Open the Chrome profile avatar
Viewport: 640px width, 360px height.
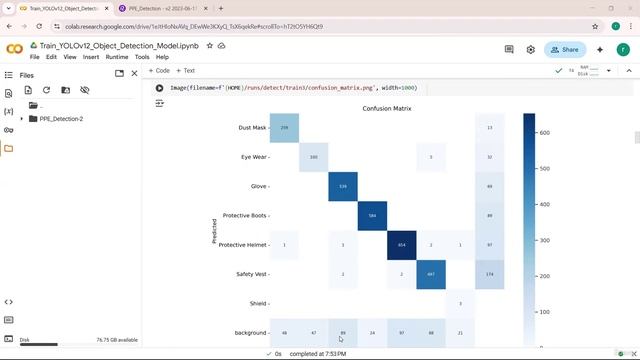click(616, 27)
